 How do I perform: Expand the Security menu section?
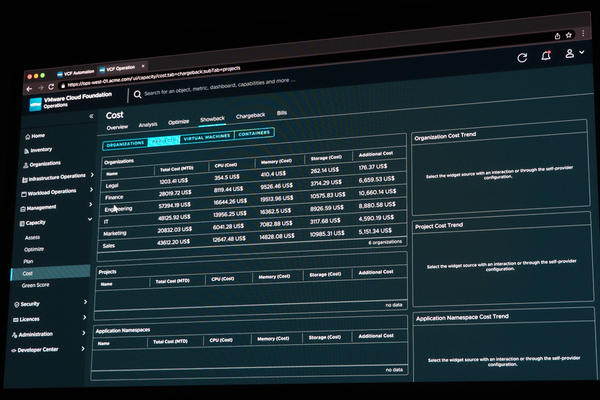click(51, 304)
